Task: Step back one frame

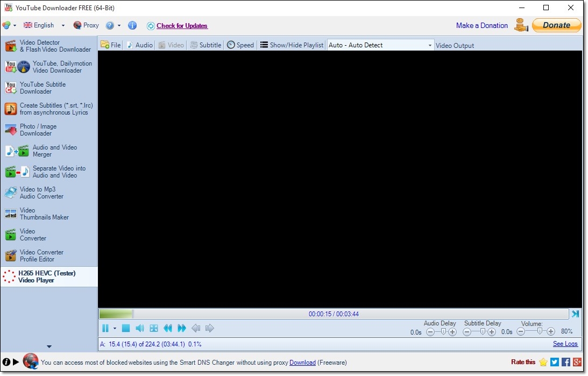Action: [196, 328]
